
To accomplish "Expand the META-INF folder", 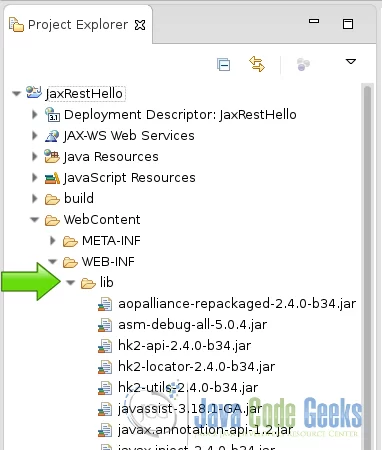I will click(x=52, y=241).
